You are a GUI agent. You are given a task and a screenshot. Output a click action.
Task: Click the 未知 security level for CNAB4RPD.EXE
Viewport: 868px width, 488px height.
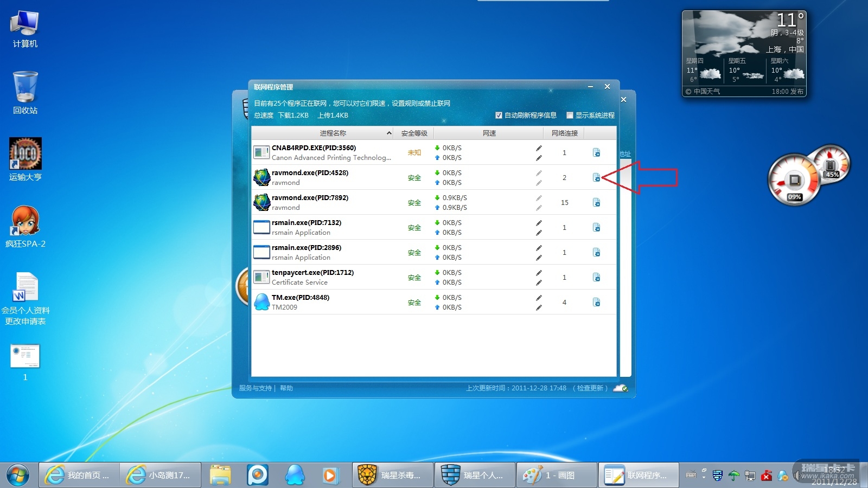[414, 153]
